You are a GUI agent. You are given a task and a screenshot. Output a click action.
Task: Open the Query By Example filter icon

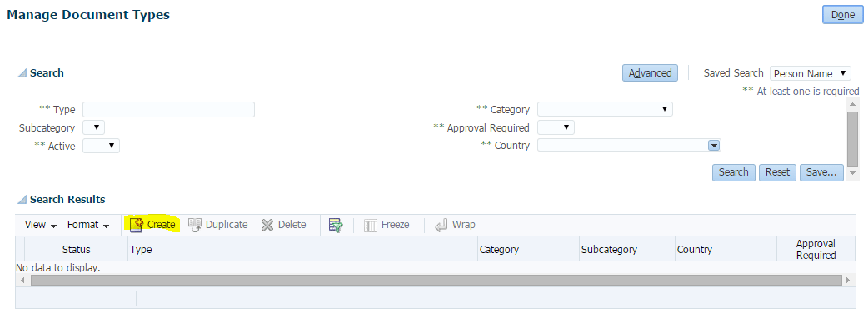(x=336, y=225)
